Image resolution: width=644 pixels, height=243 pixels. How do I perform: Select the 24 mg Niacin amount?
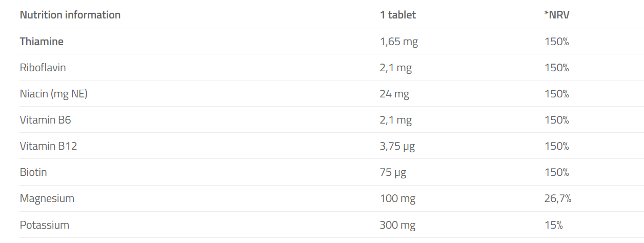point(394,94)
